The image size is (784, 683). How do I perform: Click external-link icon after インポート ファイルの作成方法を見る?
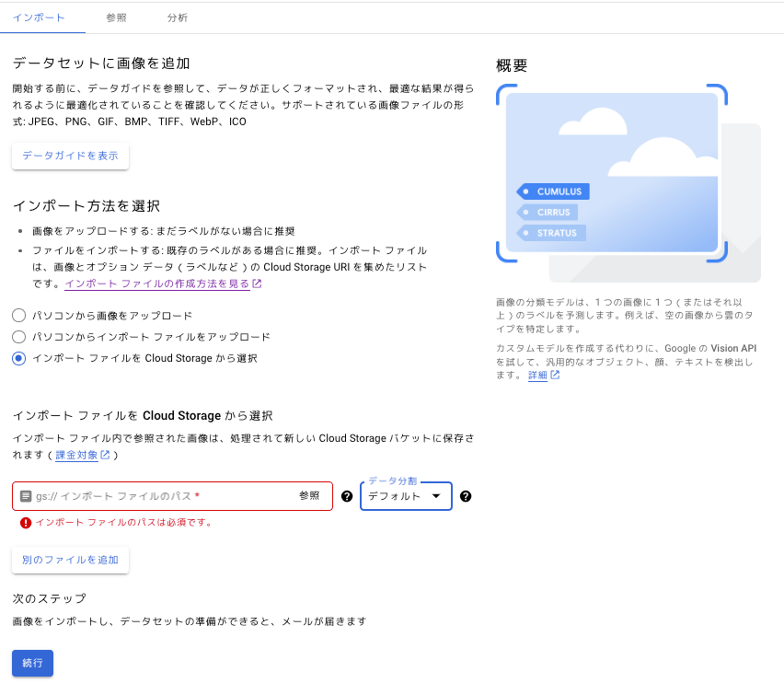[x=257, y=284]
